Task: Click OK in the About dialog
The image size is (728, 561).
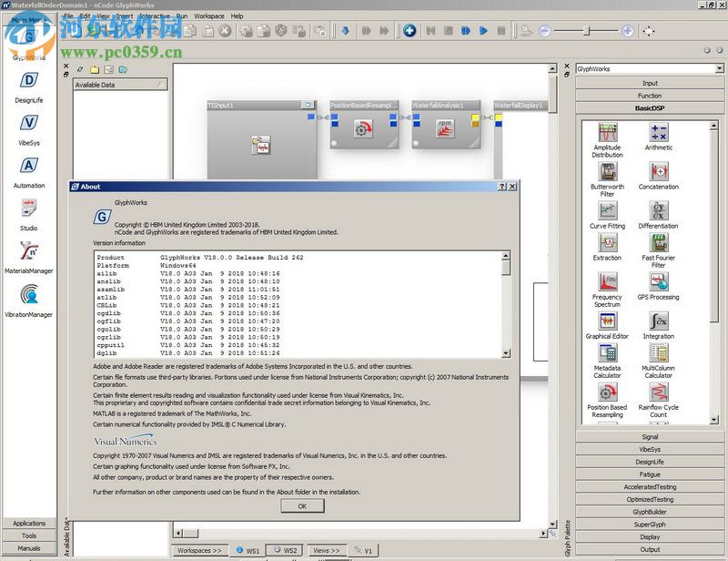Action: [301, 505]
